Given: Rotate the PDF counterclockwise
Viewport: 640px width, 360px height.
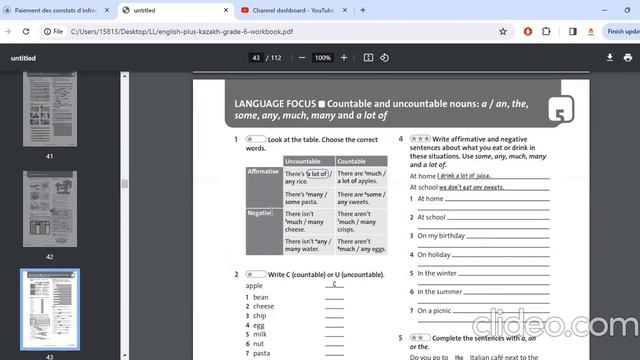Looking at the screenshot, I should click(384, 58).
